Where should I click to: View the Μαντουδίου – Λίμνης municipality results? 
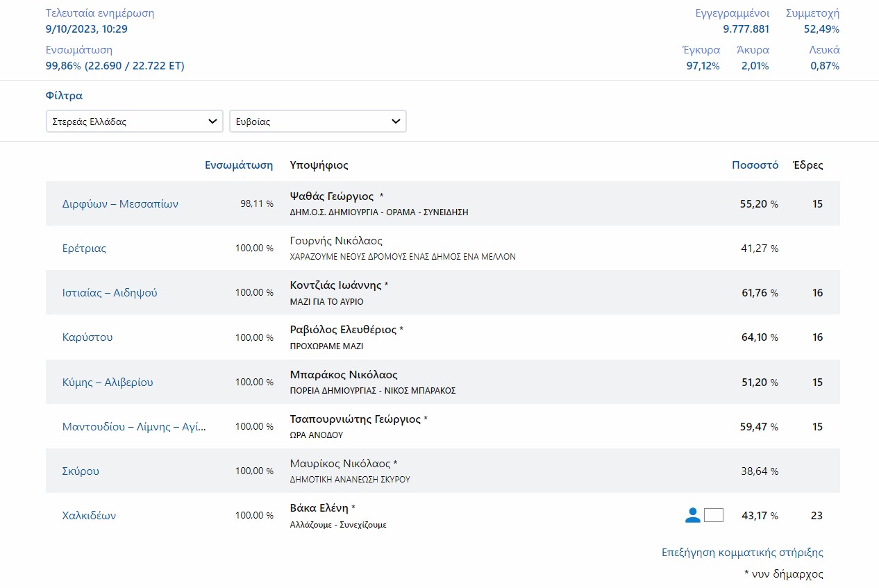click(134, 427)
